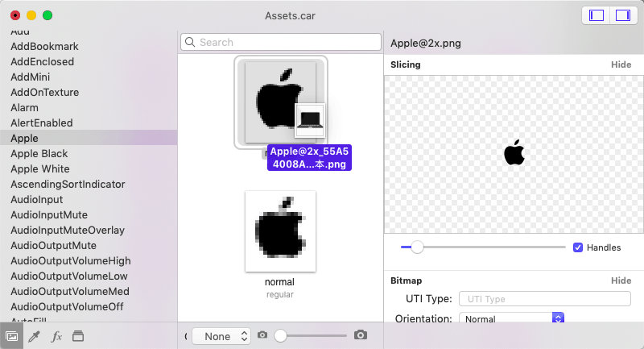Click the small camera icon beside the zoom slider
The height and width of the screenshot is (349, 644).
coord(262,335)
